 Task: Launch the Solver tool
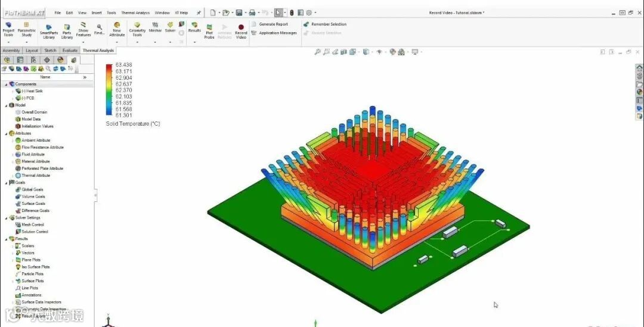coord(170,27)
